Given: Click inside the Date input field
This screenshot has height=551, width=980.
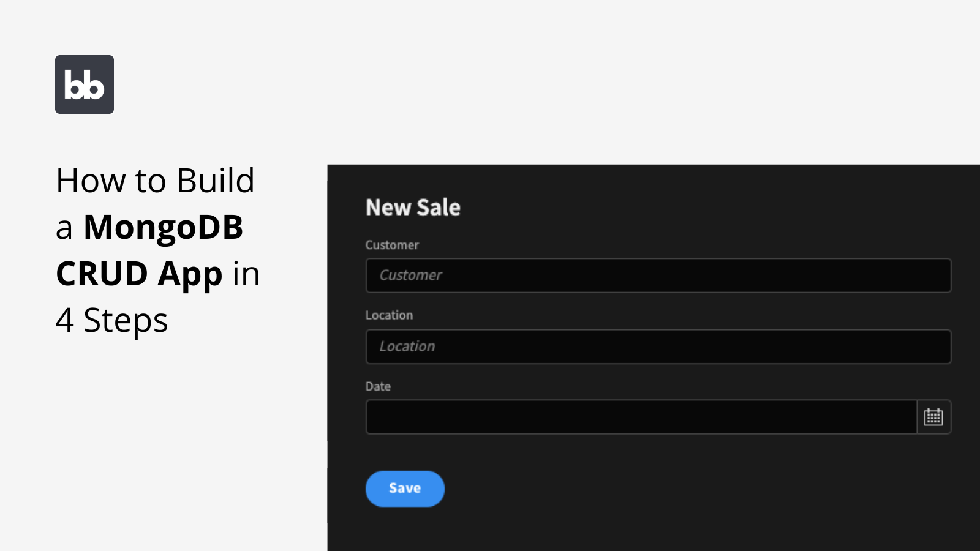Looking at the screenshot, I should (x=641, y=417).
